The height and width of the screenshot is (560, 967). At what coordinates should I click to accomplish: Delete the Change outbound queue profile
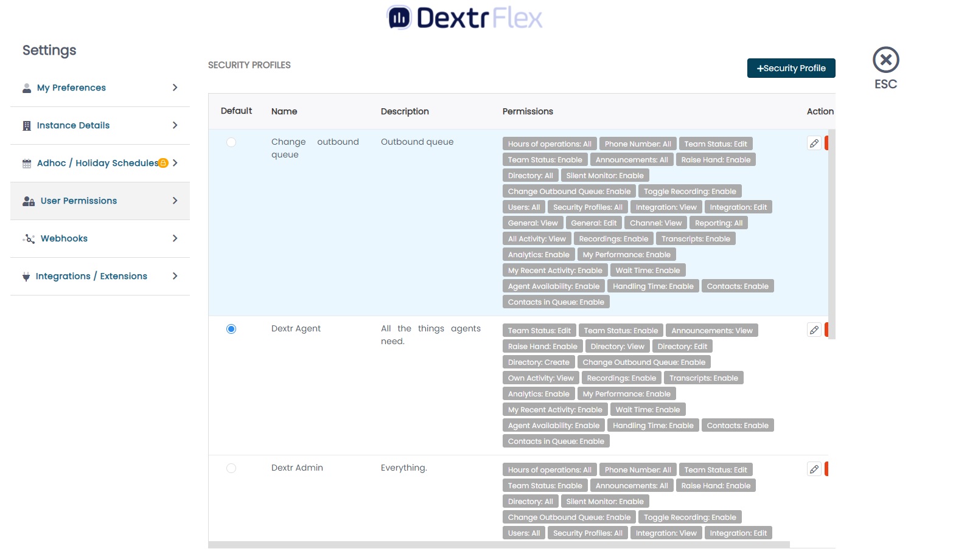(x=826, y=143)
